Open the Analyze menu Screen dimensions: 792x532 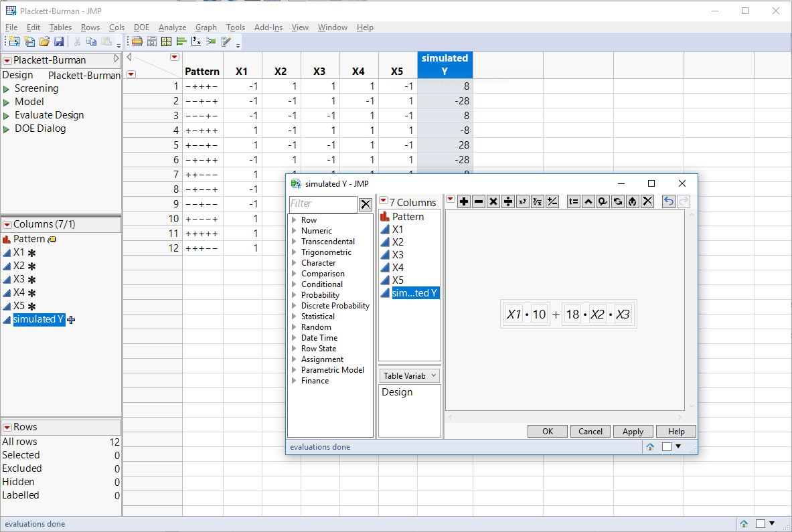point(172,27)
